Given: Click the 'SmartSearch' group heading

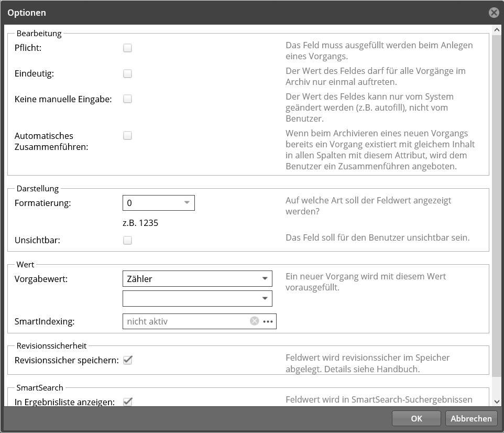Looking at the screenshot, I should pyautogui.click(x=40, y=387).
